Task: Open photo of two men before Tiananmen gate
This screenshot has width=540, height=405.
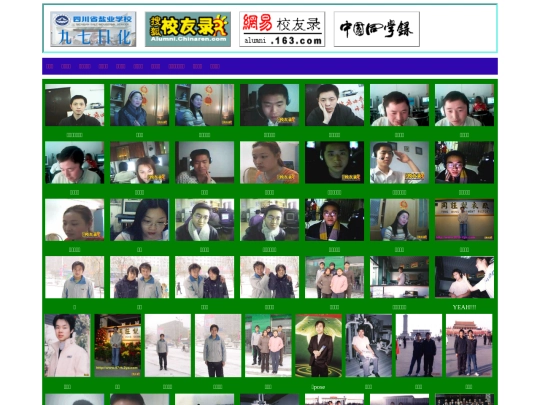Action: (469, 345)
